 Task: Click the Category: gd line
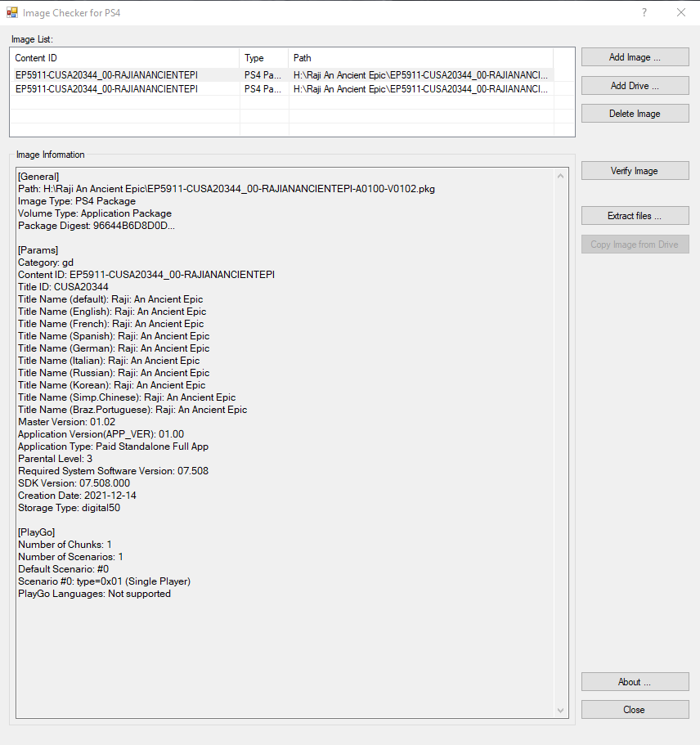(46, 263)
